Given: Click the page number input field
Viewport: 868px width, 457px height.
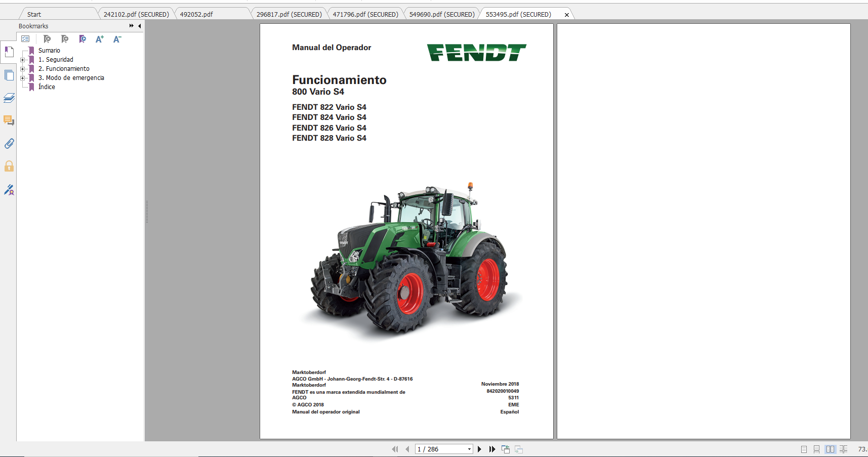Looking at the screenshot, I should click(x=440, y=449).
